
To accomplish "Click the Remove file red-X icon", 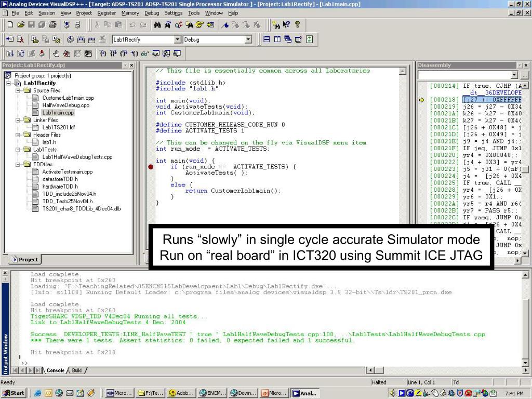I will click(x=21, y=39).
